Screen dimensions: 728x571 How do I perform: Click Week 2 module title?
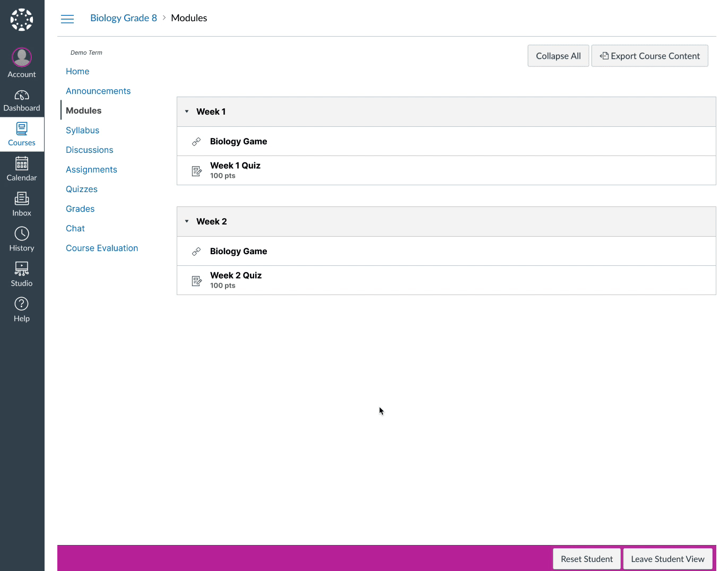tap(211, 221)
